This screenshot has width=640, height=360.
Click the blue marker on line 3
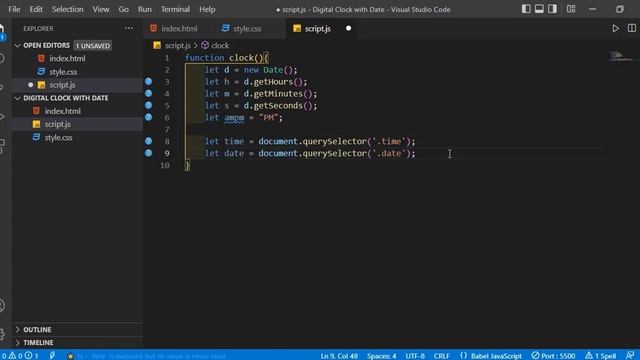[x=149, y=81]
